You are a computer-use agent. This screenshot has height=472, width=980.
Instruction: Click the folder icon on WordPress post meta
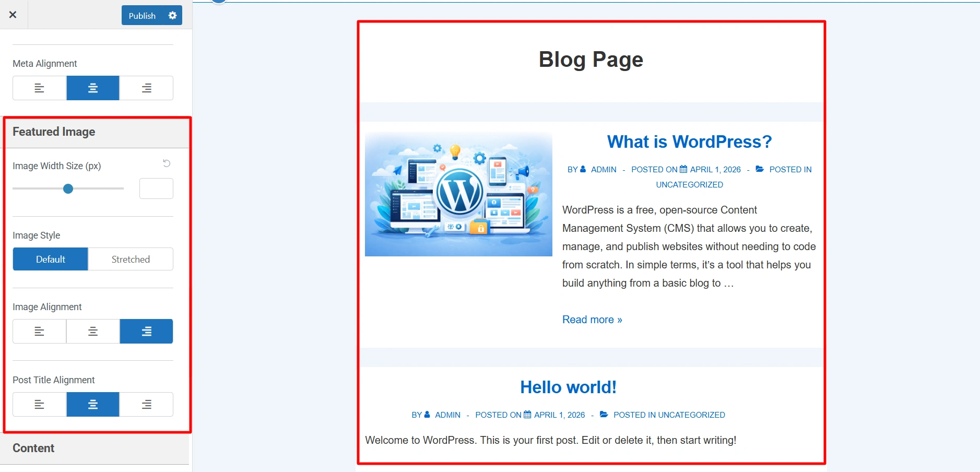[x=760, y=169]
